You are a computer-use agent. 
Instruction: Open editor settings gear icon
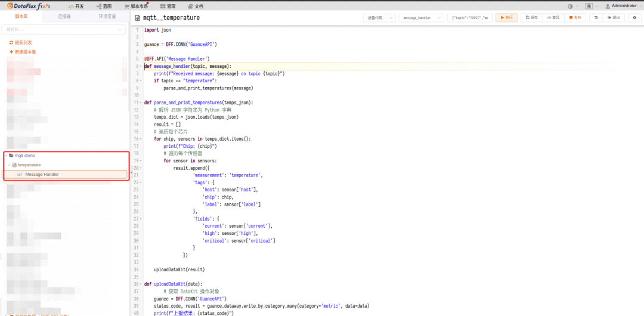coord(634,18)
